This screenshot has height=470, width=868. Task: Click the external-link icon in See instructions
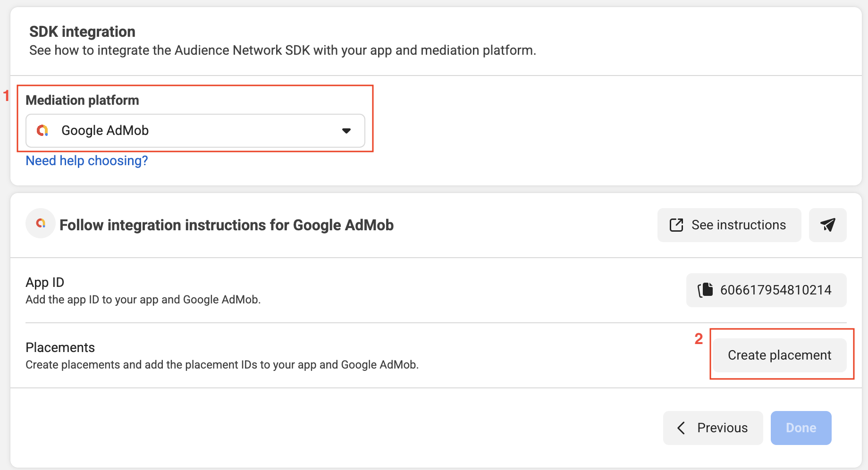coord(676,225)
